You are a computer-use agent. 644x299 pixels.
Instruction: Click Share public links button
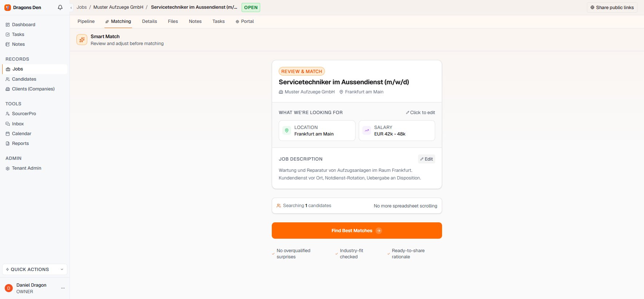tap(612, 7)
